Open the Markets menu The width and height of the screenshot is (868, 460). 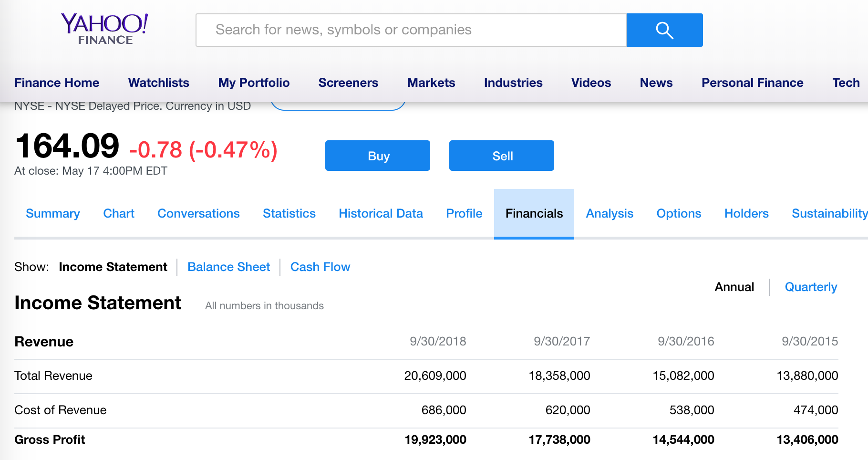click(431, 83)
